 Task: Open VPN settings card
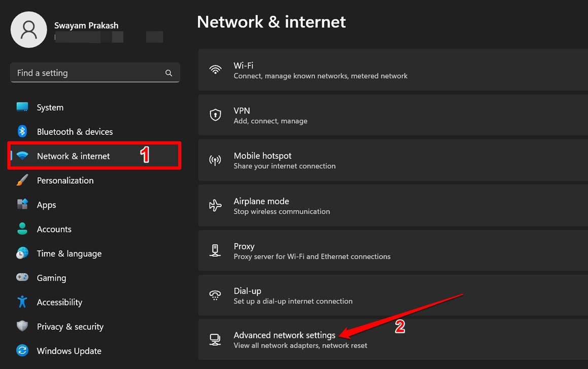[393, 115]
